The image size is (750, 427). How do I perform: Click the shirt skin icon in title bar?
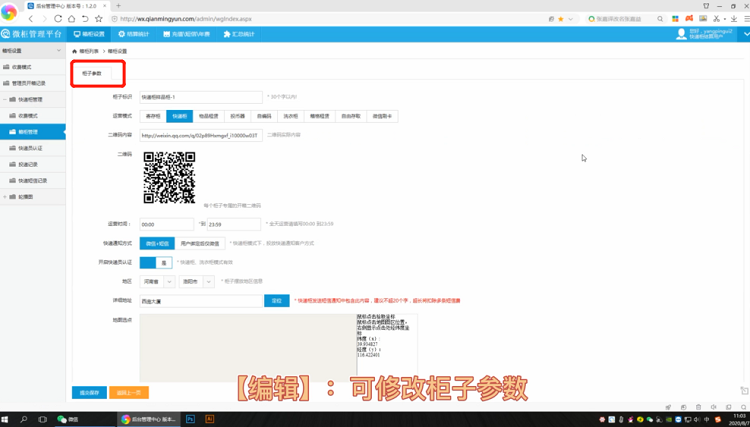(706, 6)
